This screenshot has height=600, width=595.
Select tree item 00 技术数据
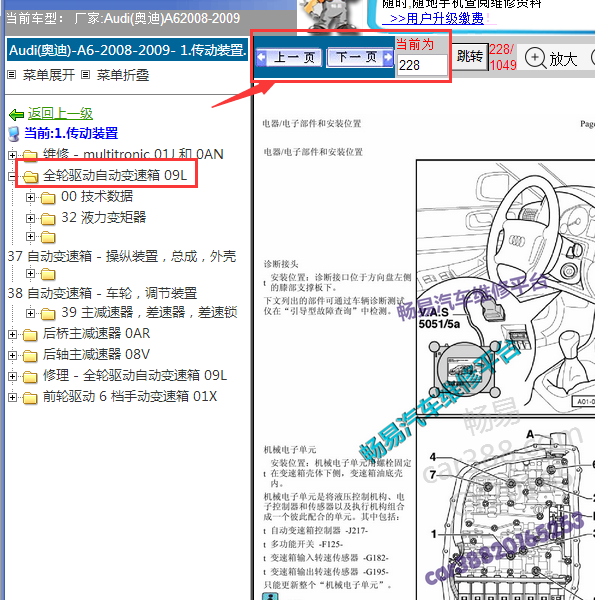tap(97, 196)
